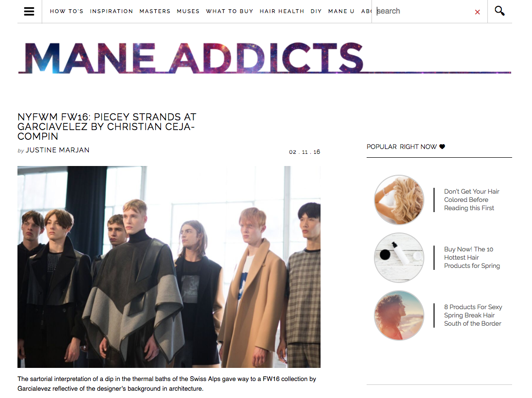The height and width of the screenshot is (398, 532).
Task: Select Masters in the navigation bar
Action: pyautogui.click(x=155, y=11)
